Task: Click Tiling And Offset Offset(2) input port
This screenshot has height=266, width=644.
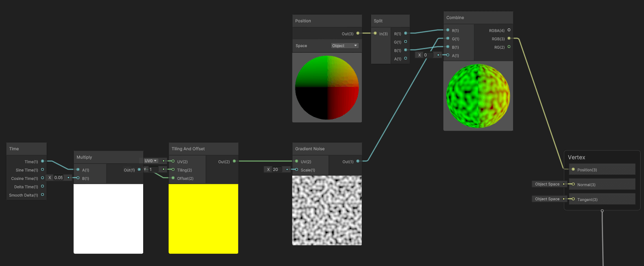Action: point(173,178)
